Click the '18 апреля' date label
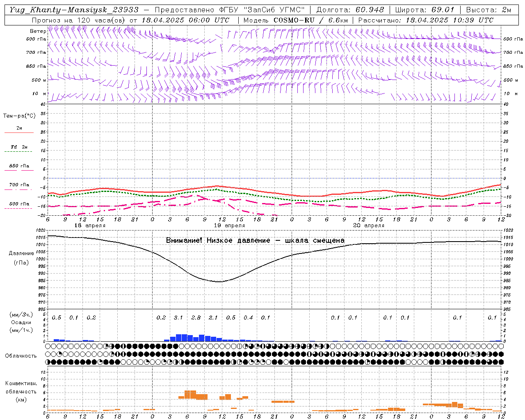The height and width of the screenshot is (420, 525). pos(90,226)
